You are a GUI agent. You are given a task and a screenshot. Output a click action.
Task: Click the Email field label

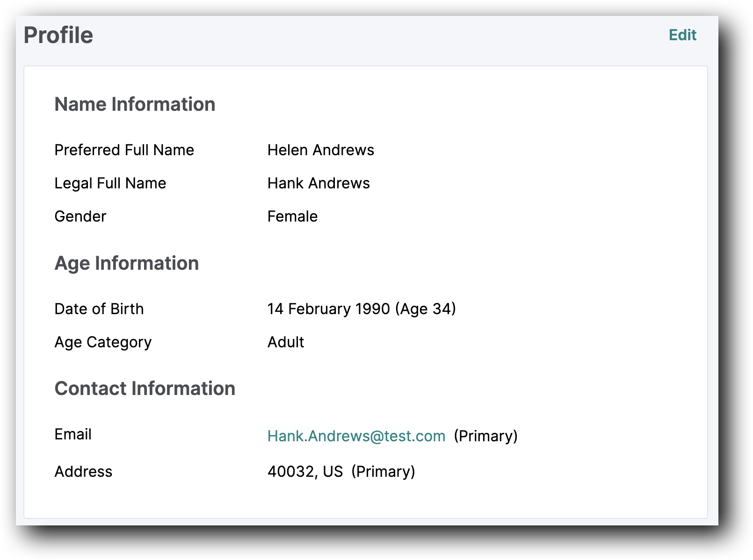click(73, 434)
